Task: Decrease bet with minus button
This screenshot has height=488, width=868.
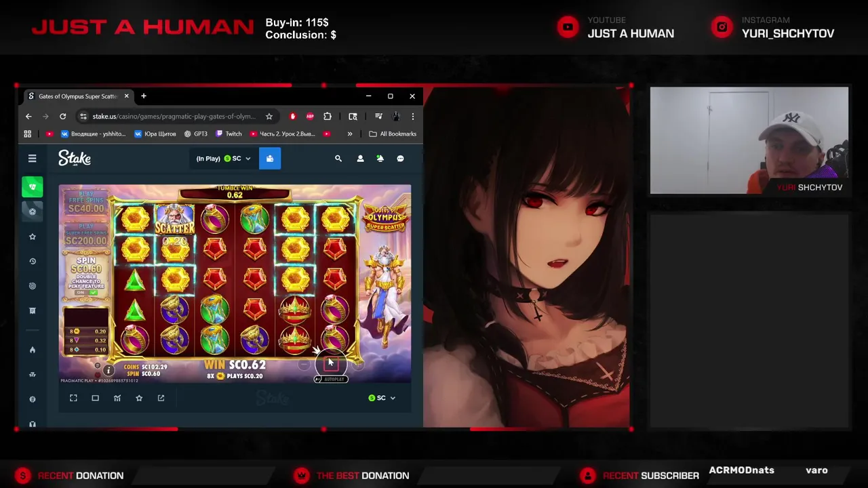Action: coord(304,365)
